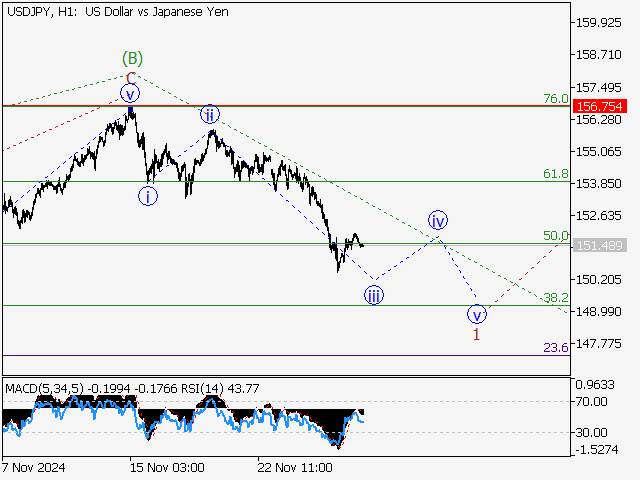
Task: Click the red 156.754 price tag
Action: click(601, 105)
